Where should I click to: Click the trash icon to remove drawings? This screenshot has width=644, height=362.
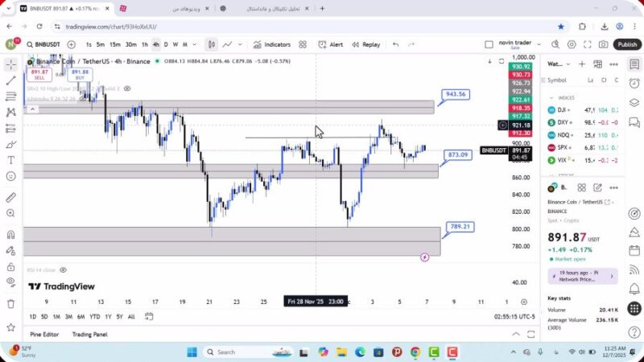click(10, 303)
